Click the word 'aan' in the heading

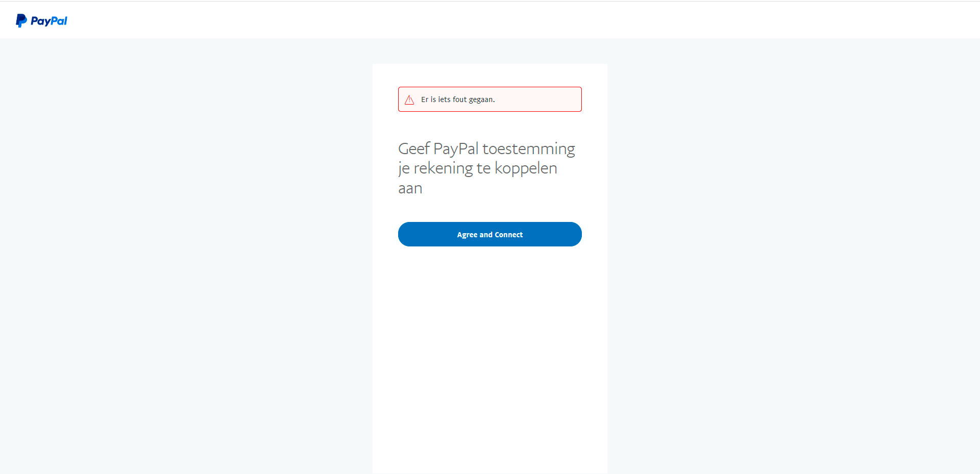pyautogui.click(x=410, y=188)
